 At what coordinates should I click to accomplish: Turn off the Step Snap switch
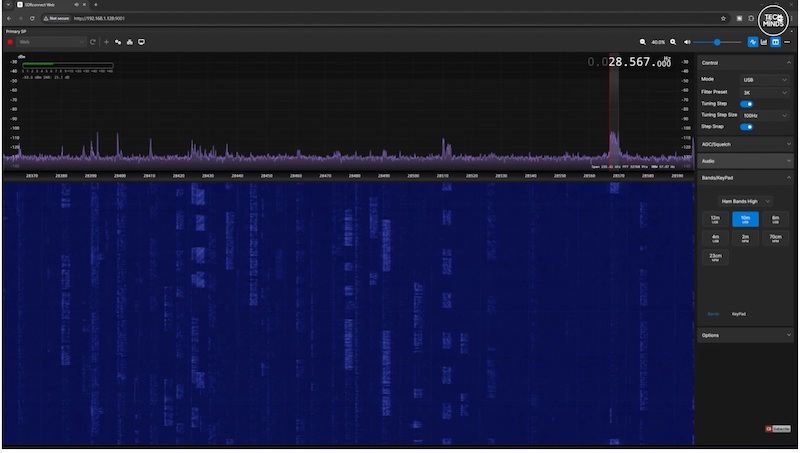[746, 127]
